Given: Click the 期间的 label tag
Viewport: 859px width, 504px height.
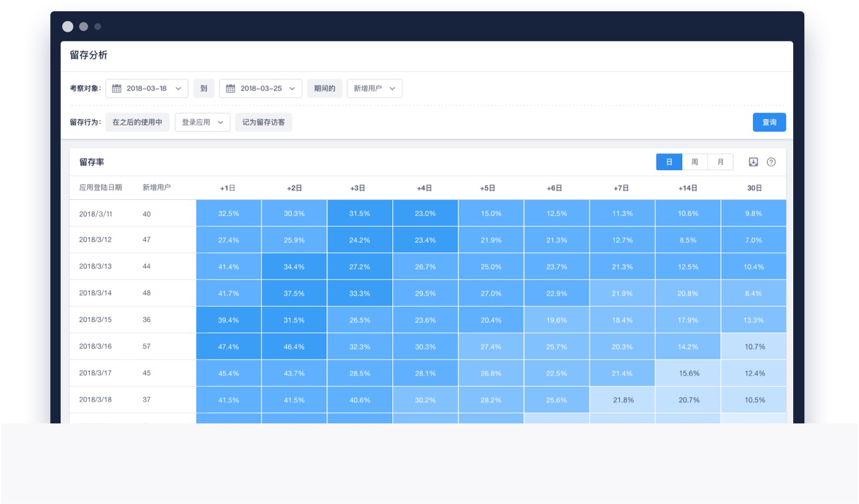Looking at the screenshot, I should coord(325,88).
